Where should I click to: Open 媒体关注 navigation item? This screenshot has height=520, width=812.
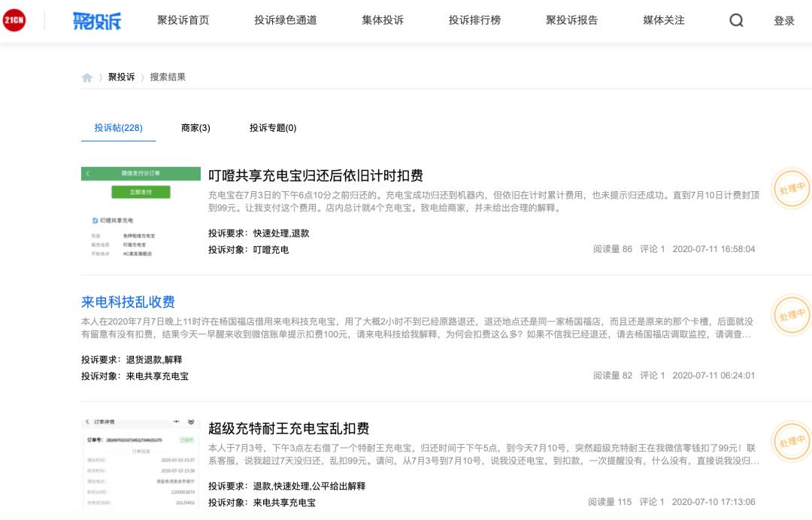(664, 20)
